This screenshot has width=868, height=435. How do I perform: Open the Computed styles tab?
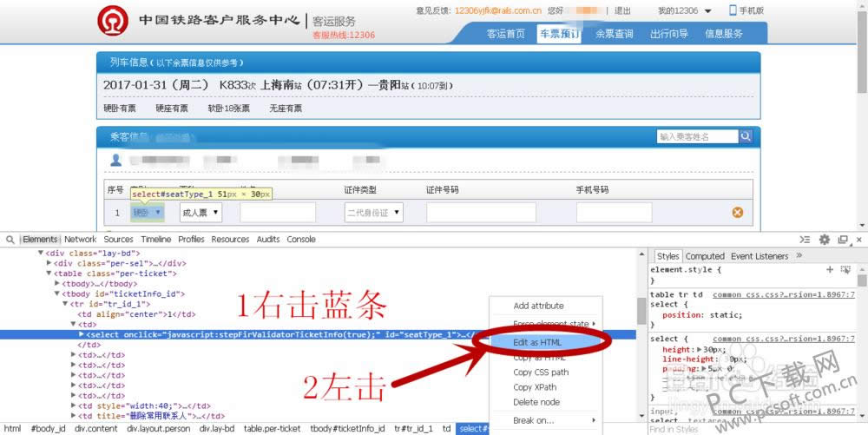[x=705, y=256]
